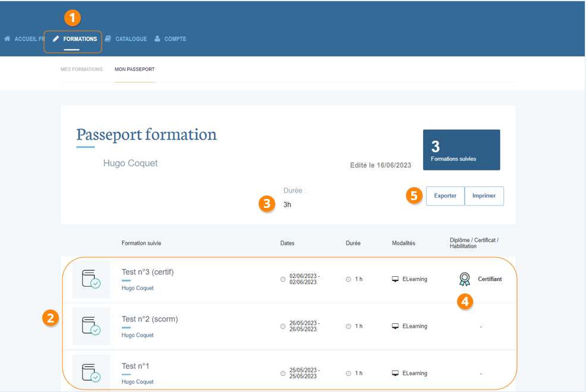586x392 pixels.
Task: Open the COMPTE account icon
Action: tap(156, 39)
